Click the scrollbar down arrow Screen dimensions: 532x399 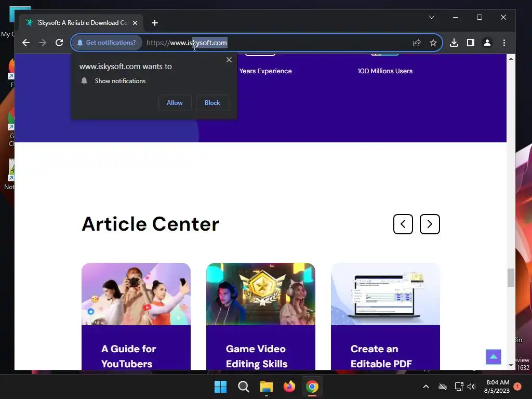click(x=511, y=365)
